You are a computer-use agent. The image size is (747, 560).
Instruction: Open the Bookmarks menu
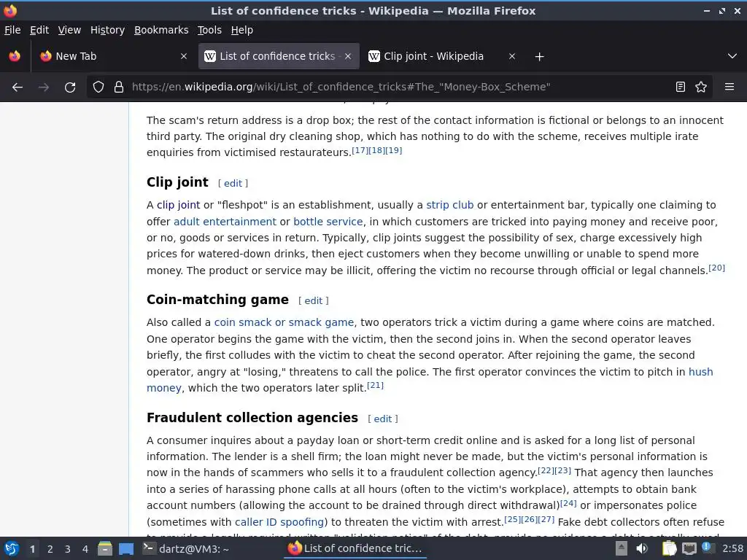click(161, 30)
